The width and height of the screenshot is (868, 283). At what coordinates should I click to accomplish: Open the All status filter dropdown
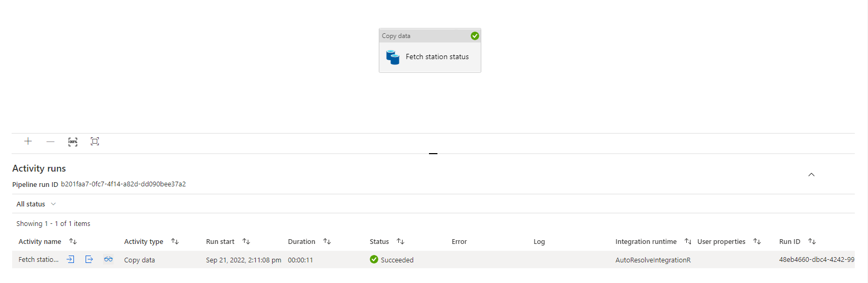click(36, 204)
